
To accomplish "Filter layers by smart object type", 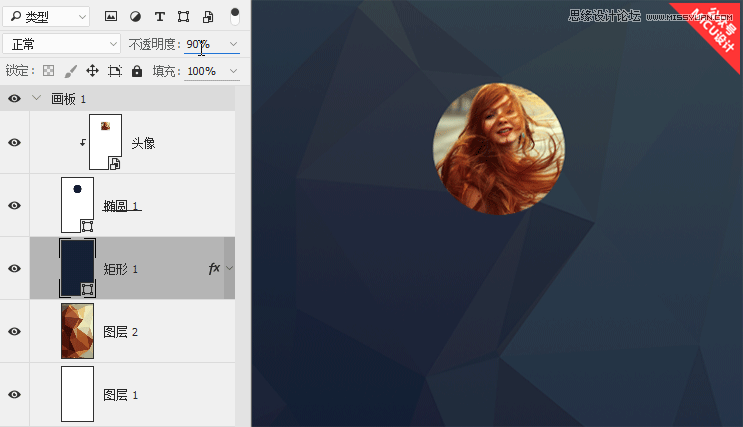I will (208, 17).
